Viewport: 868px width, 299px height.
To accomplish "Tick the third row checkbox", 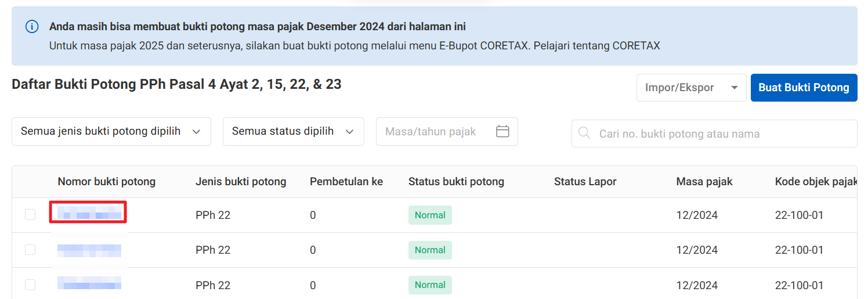I will [x=30, y=284].
